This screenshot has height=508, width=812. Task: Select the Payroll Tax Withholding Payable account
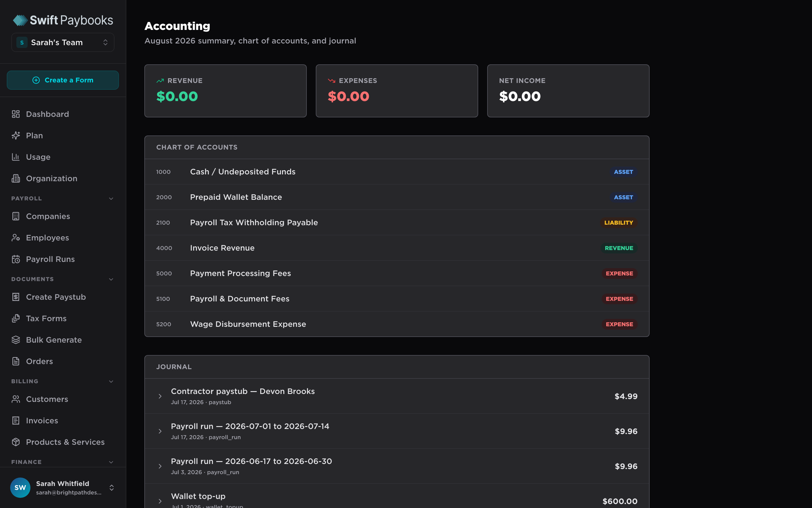click(x=397, y=222)
